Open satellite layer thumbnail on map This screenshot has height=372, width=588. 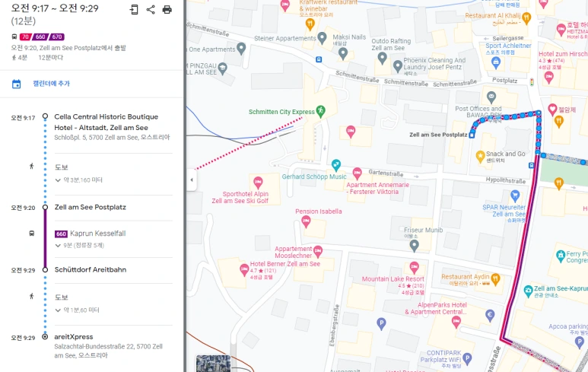click(214, 364)
